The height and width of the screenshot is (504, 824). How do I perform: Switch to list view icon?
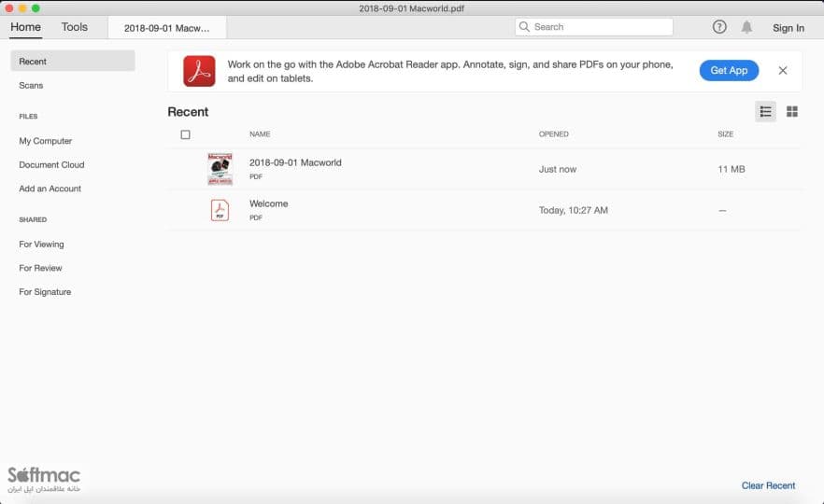click(x=765, y=111)
